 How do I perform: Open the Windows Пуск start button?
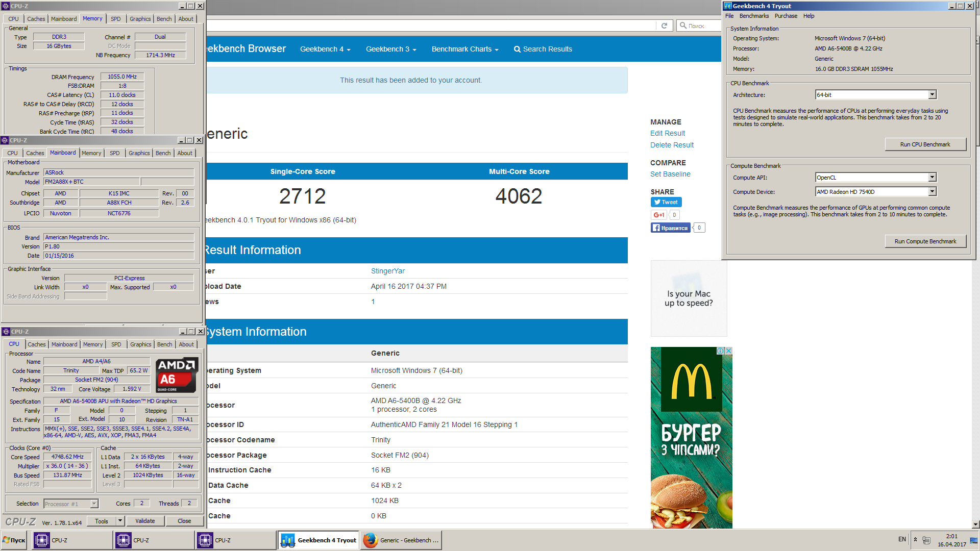tap(14, 540)
